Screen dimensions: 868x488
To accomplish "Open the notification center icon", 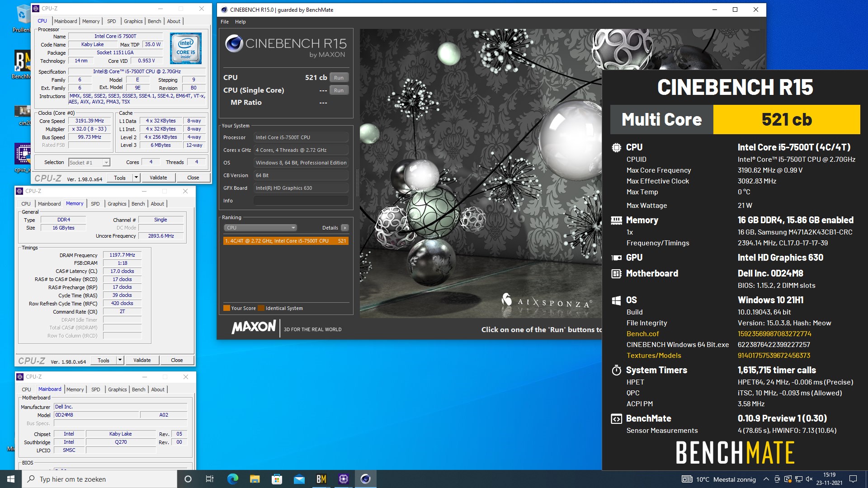I will click(x=853, y=479).
